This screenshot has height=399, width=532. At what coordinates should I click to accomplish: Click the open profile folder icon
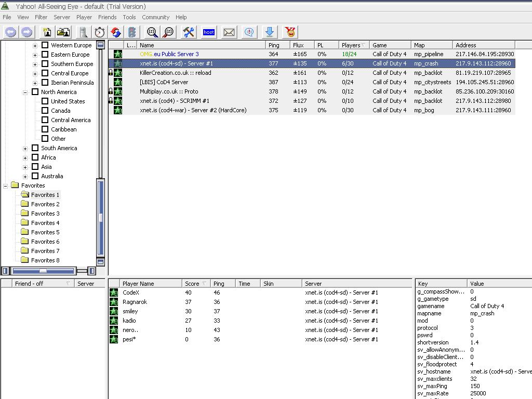coord(63,32)
